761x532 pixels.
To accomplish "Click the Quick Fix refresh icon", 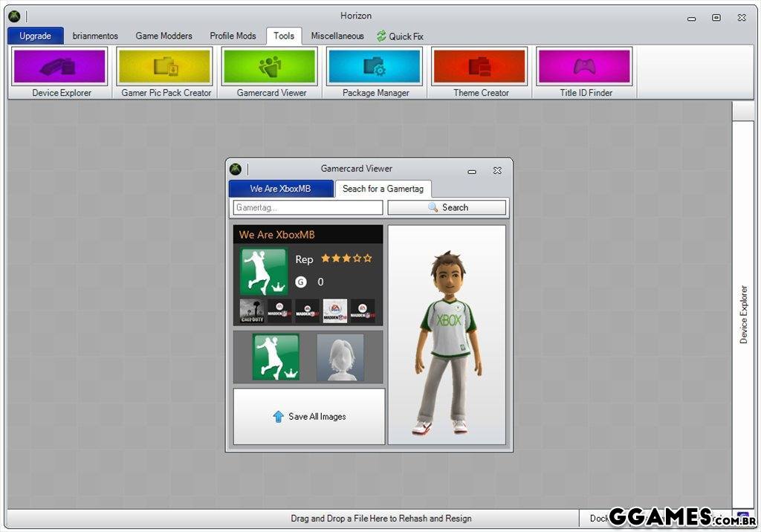I will coord(381,36).
